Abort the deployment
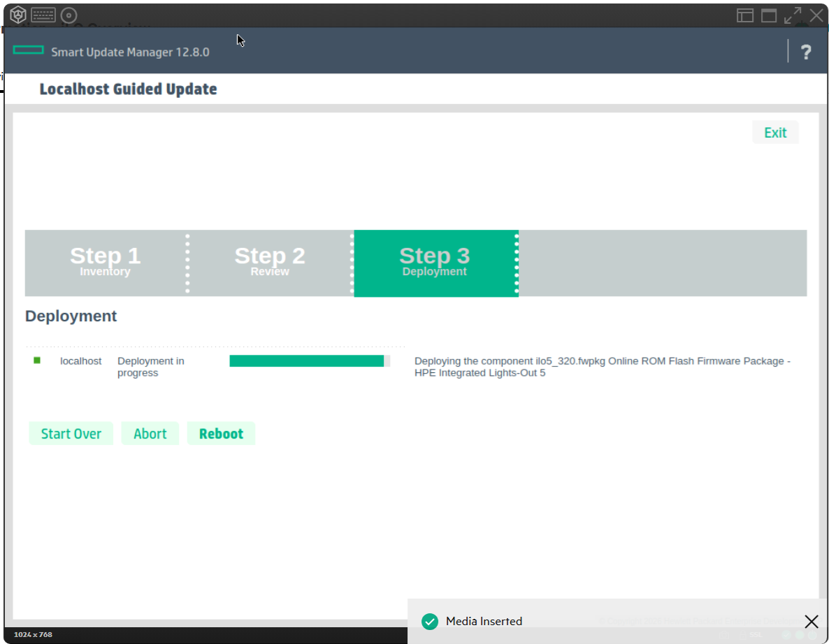The height and width of the screenshot is (644, 829). [x=150, y=434]
